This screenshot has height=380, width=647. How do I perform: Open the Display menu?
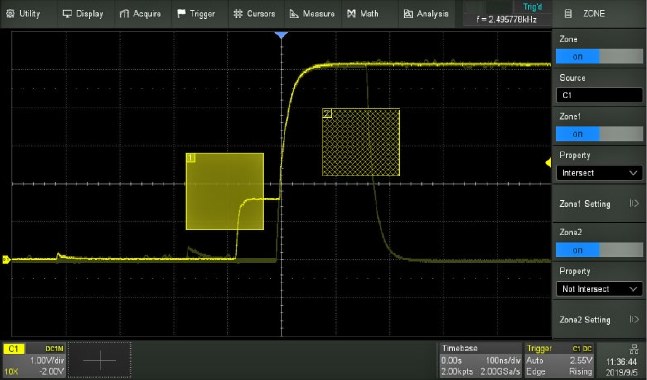[83, 14]
